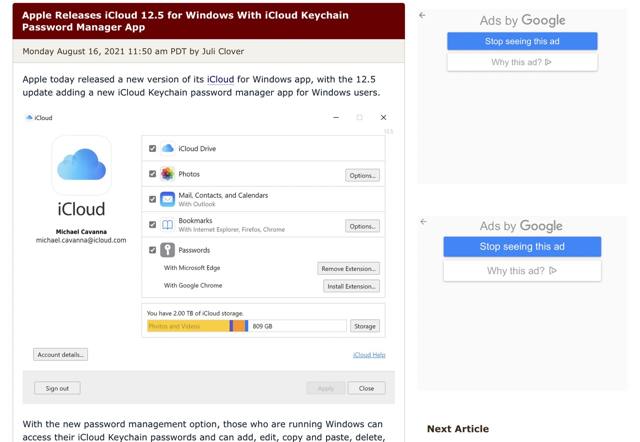The image size is (640, 442).
Task: Click back arrow in lower ad panel
Action: [422, 221]
